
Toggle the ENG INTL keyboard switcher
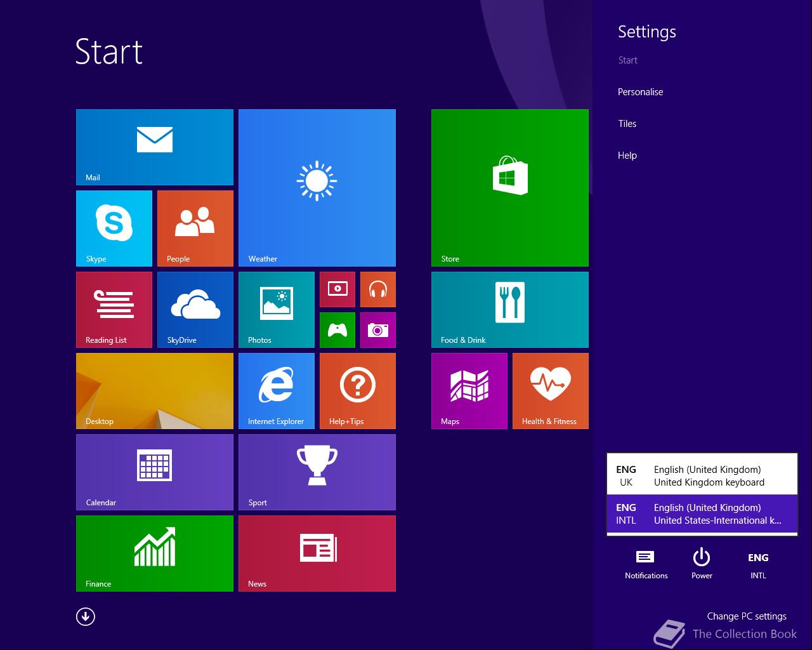(x=758, y=565)
